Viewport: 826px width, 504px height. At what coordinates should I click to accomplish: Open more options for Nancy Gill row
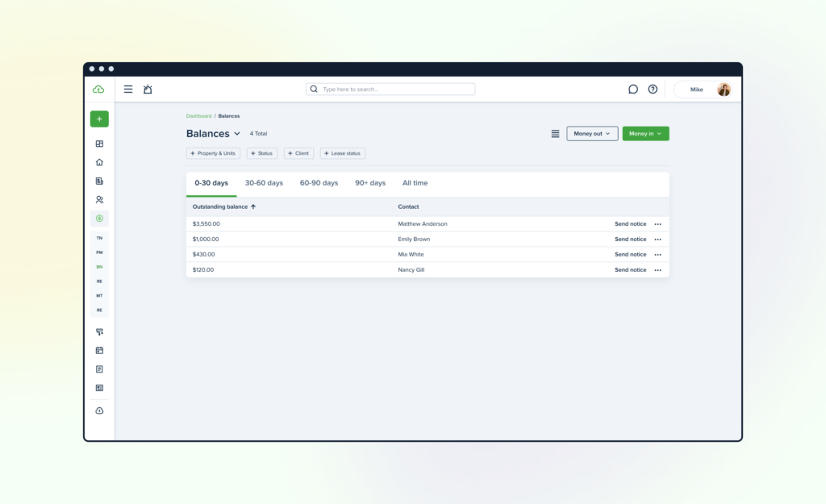[658, 270]
